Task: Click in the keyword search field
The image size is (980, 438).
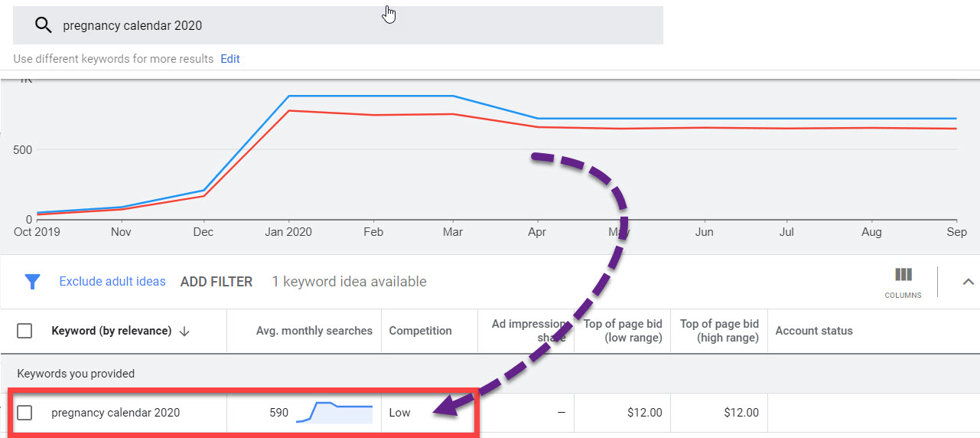Action: [344, 25]
